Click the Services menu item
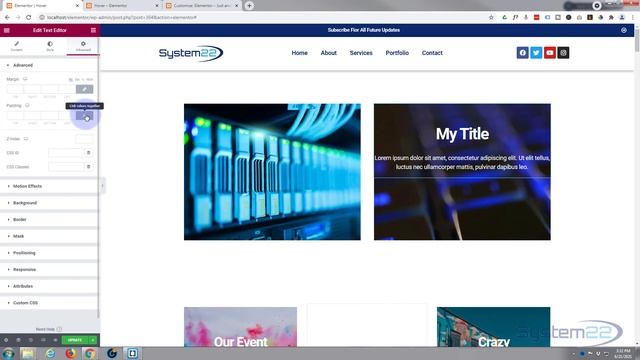The width and height of the screenshot is (640, 360). 361,53
